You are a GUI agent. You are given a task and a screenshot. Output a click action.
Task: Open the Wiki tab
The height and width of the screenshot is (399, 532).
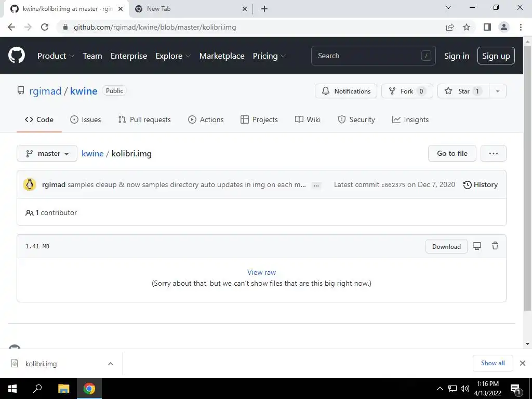[x=308, y=119]
